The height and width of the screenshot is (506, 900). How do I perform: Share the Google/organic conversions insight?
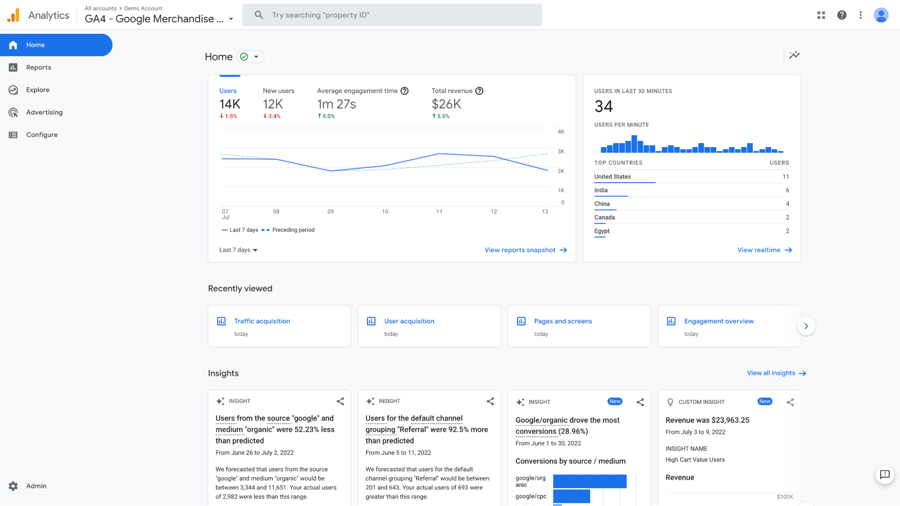click(x=640, y=402)
